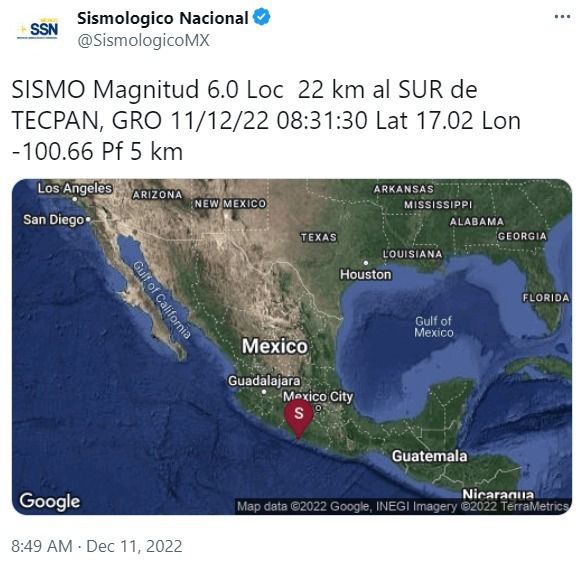Click the Mexico country label

coord(275,346)
